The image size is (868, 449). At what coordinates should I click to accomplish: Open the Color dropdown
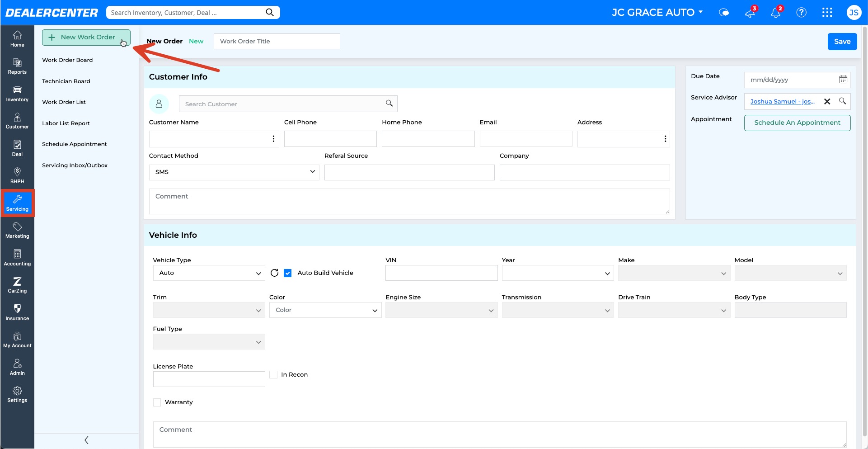point(325,310)
